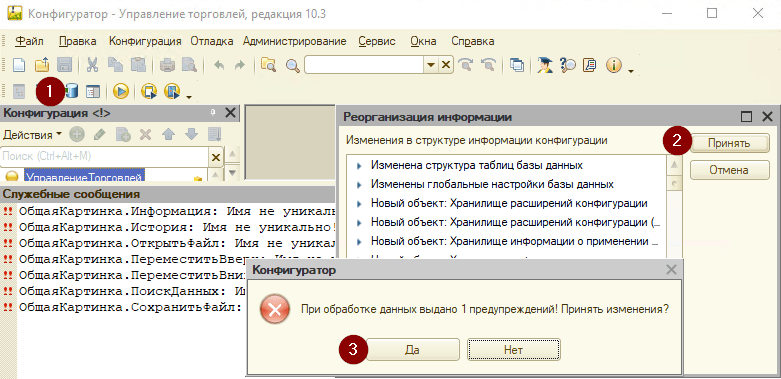Image resolution: width=781 pixels, height=379 pixels.
Task: Save with the floppy disk icon
Action: [x=65, y=65]
